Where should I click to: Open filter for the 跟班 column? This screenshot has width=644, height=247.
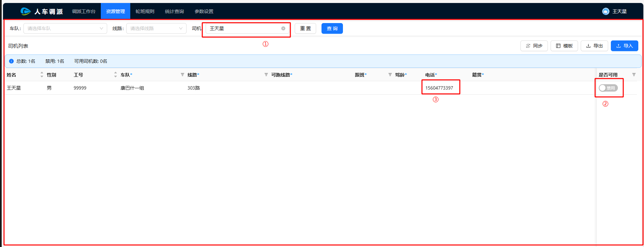click(x=390, y=75)
